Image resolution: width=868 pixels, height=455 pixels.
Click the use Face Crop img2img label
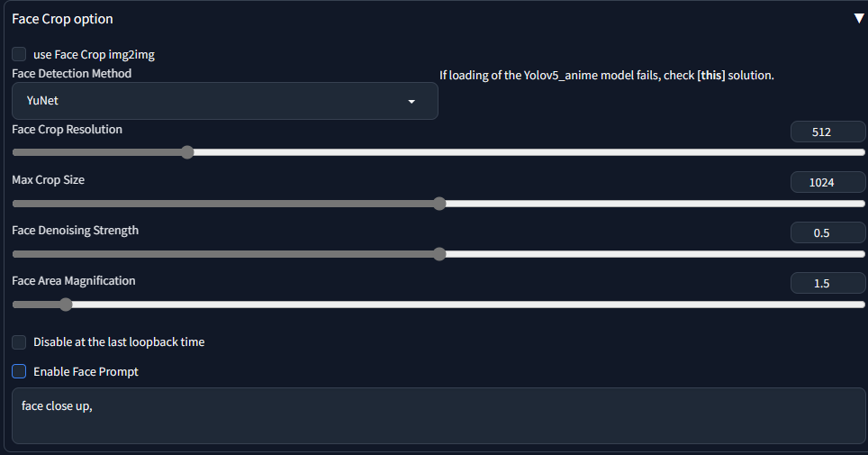(x=95, y=54)
